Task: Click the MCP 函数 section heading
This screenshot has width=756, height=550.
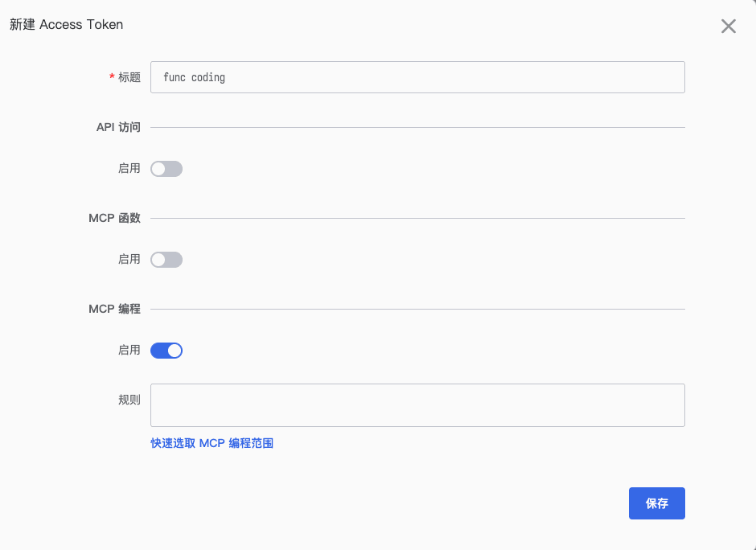Action: [115, 218]
